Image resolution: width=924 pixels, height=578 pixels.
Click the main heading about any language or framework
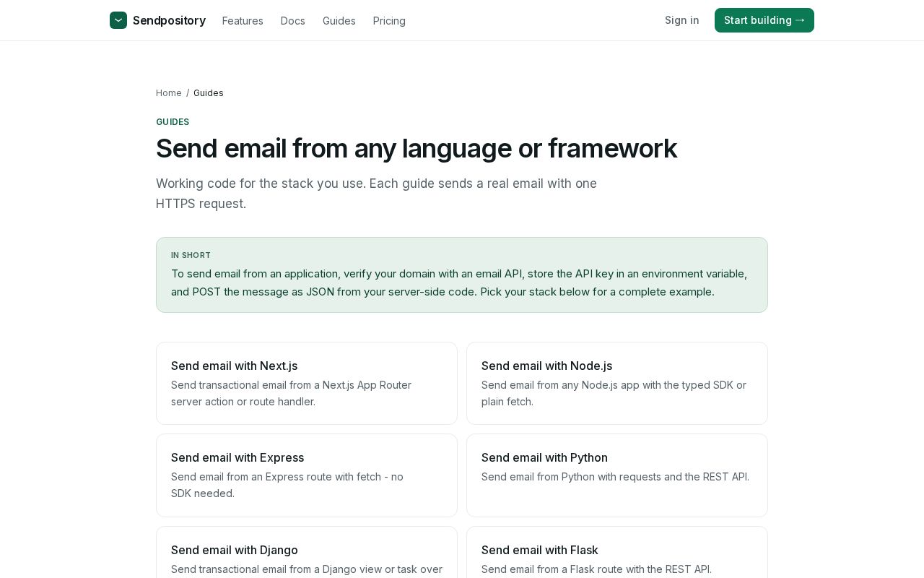coord(417,148)
